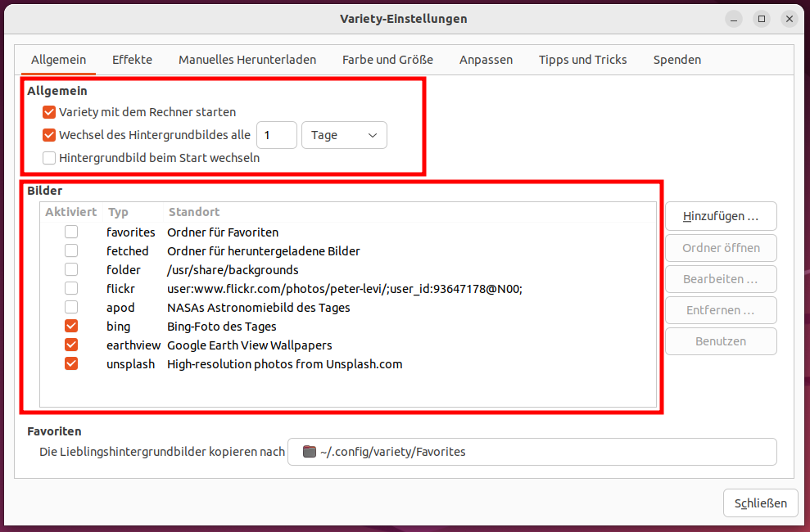
Task: Go to the Farbe und Größe tab
Action: [x=387, y=60]
